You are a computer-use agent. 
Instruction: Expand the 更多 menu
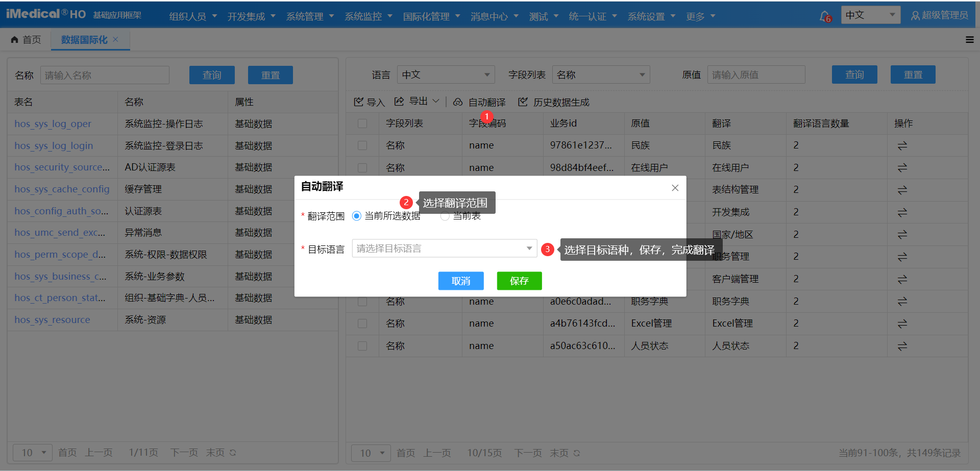click(701, 16)
